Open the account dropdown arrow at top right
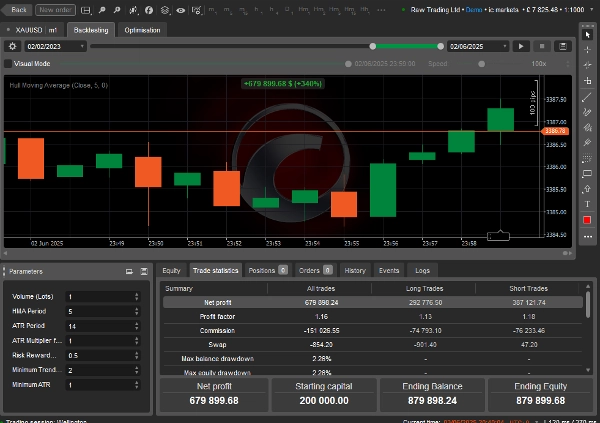600x423 pixels. (592, 10)
